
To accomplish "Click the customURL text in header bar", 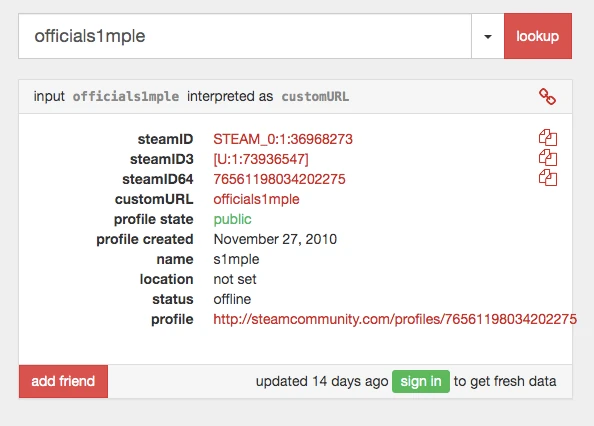I will [x=315, y=97].
